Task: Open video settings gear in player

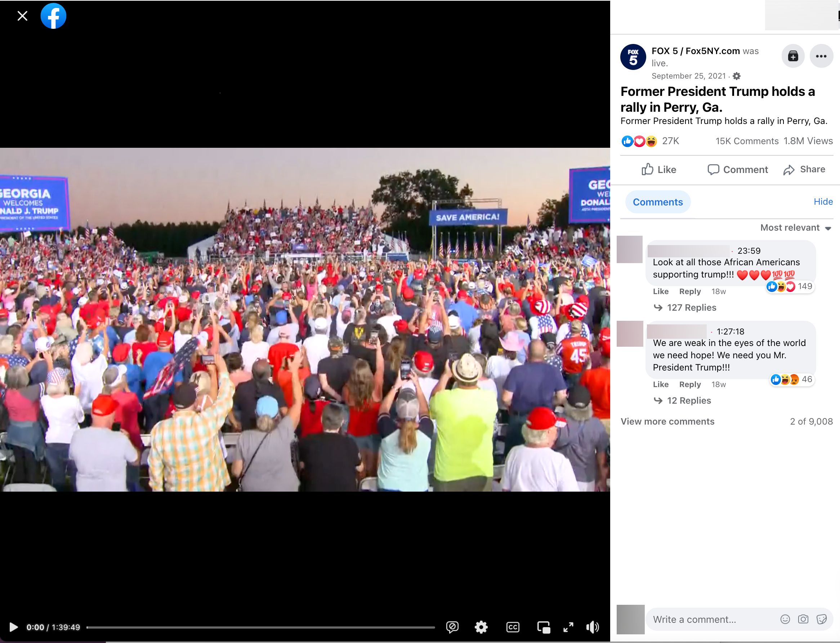Action: click(x=481, y=627)
